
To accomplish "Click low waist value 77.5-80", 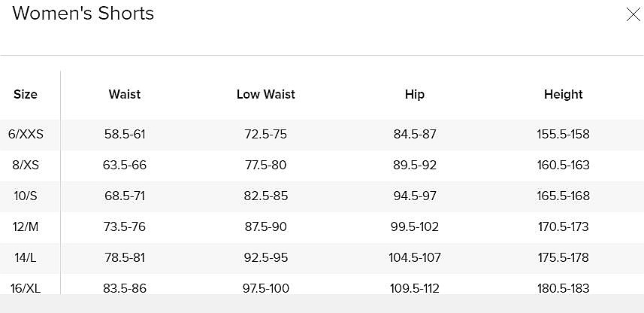I will [266, 165].
